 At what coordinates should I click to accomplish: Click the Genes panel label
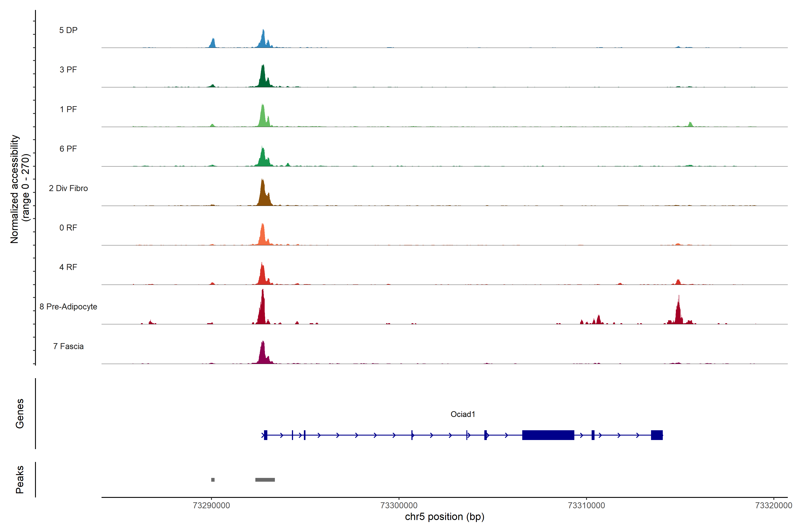(20, 414)
